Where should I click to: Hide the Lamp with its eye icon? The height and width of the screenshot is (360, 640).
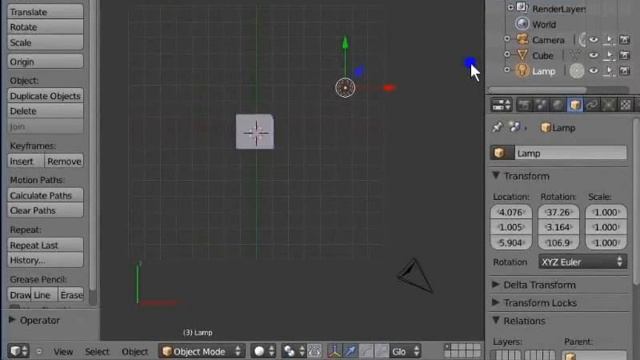(x=594, y=71)
